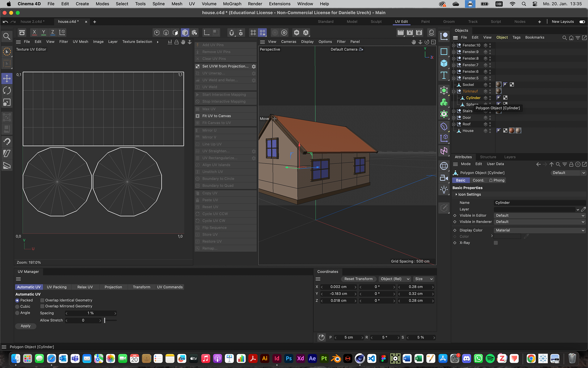Click the Name field containing Cylinder
This screenshot has width=588, height=368.
pyautogui.click(x=539, y=203)
